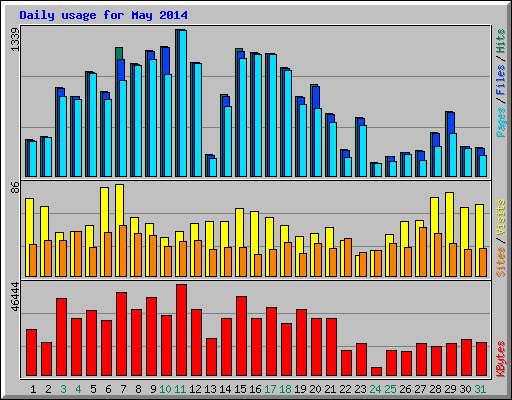Image resolution: width=512 pixels, height=400 pixels.
Task: Click the Sites legend label
Action: [500, 262]
